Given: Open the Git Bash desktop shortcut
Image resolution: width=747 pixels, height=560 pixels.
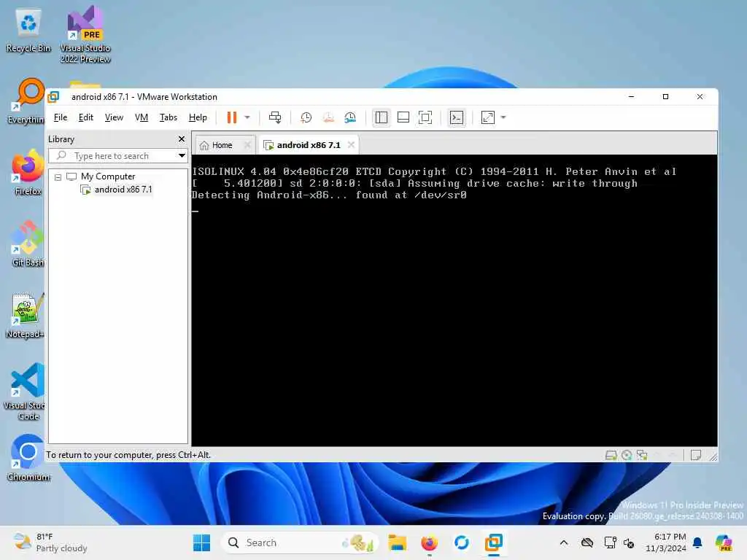Looking at the screenshot, I should click(28, 244).
